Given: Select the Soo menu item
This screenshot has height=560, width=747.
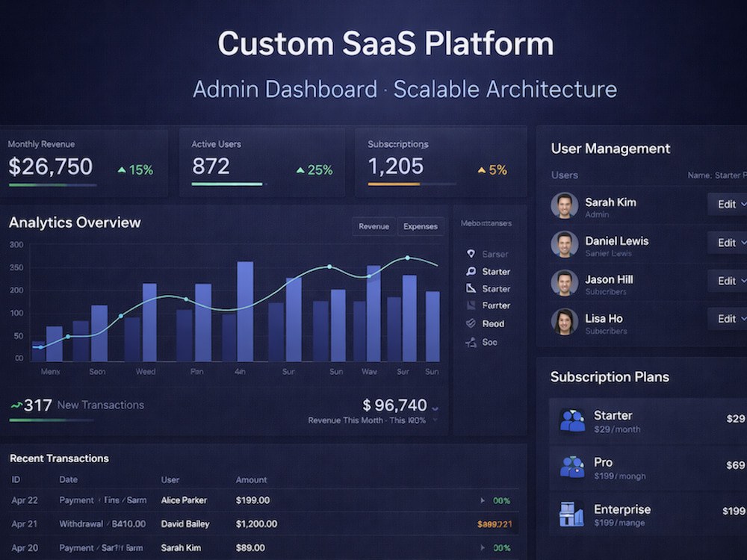Looking at the screenshot, I should (482, 342).
